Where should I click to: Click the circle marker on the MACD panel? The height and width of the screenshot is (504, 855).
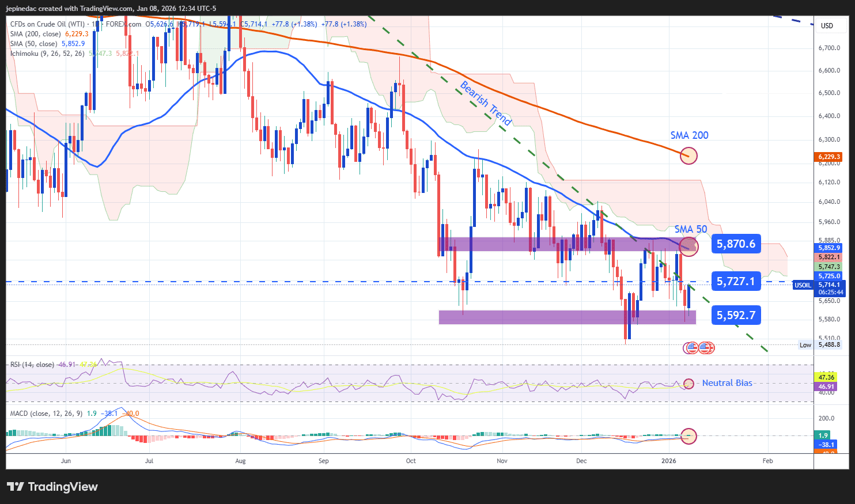point(688,436)
